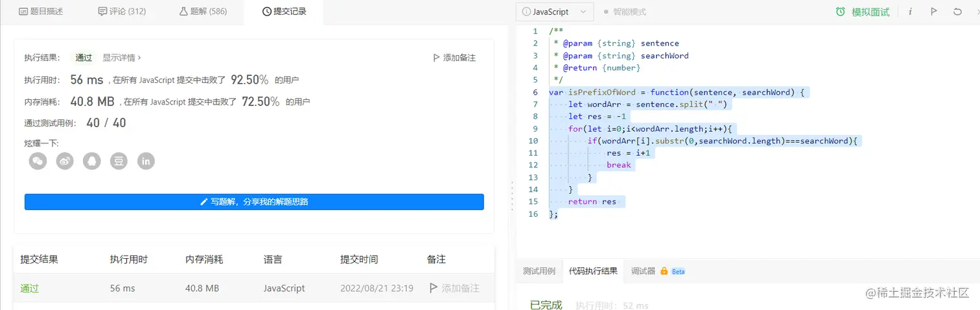The width and height of the screenshot is (980, 310).
Task: Share result to QQ icon
Action: pyautogui.click(x=92, y=161)
